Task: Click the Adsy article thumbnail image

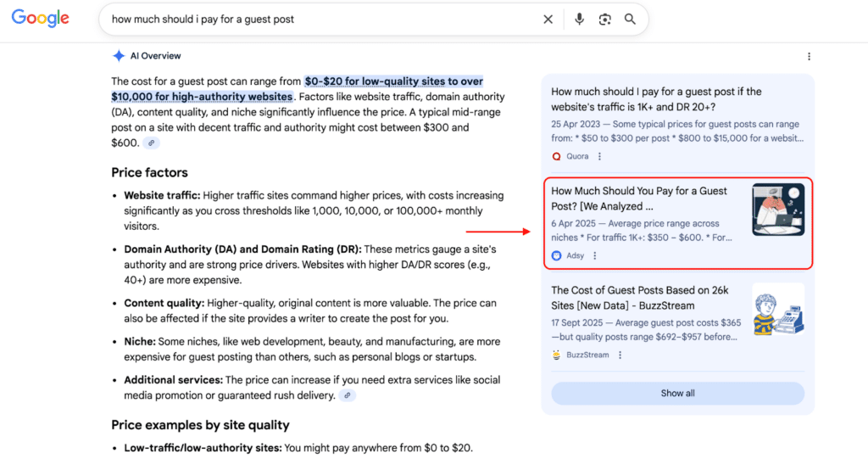Action: click(778, 210)
